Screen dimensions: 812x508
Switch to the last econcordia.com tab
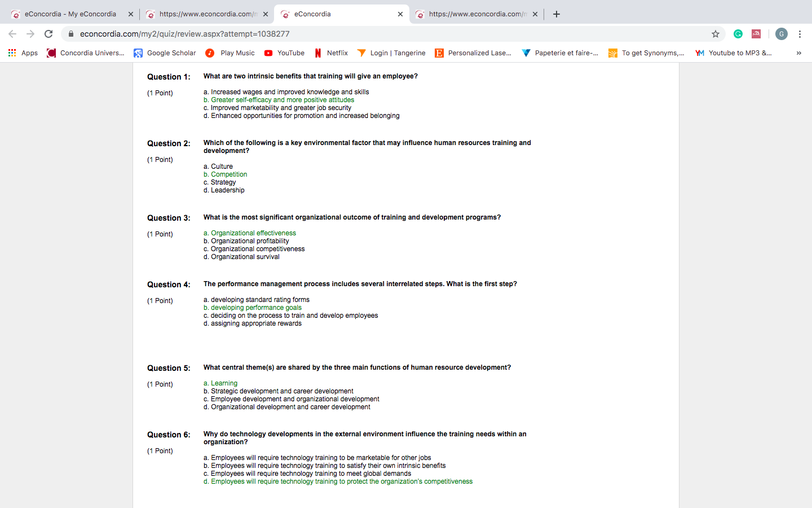[x=477, y=14]
